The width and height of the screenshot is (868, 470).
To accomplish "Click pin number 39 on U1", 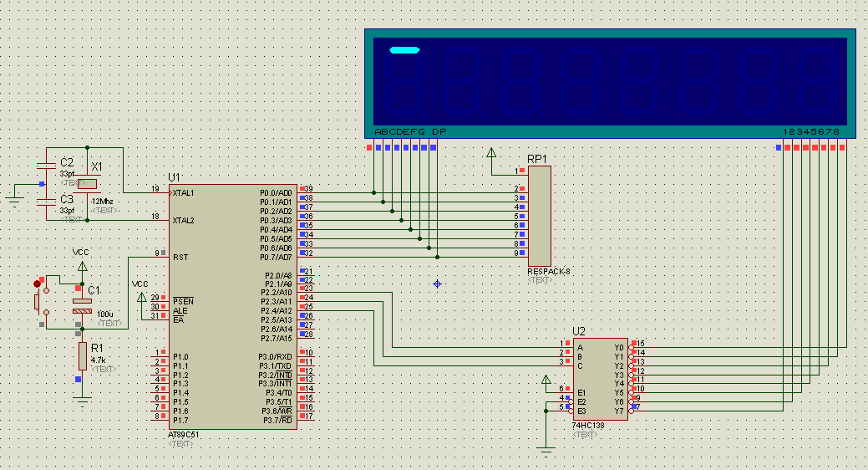I will tap(309, 188).
